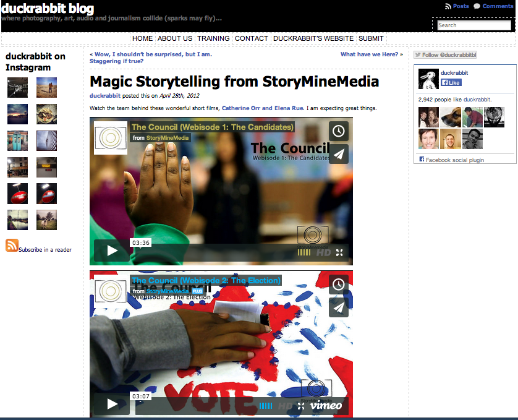This screenshot has height=420, width=518.
Task: Enter fullscreen on Webisode 1 video
Action: [x=339, y=252]
